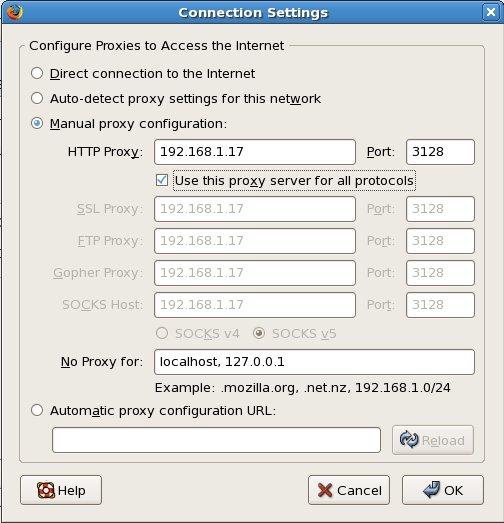Click the lifebuoy Help icon
This screenshot has width=504, height=523.
pyautogui.click(x=46, y=490)
